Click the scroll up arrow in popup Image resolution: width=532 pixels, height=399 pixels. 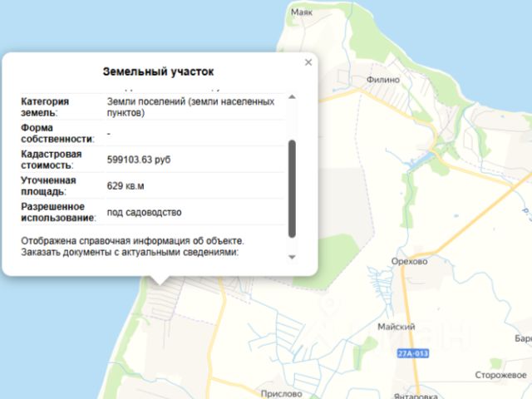pyautogui.click(x=292, y=97)
